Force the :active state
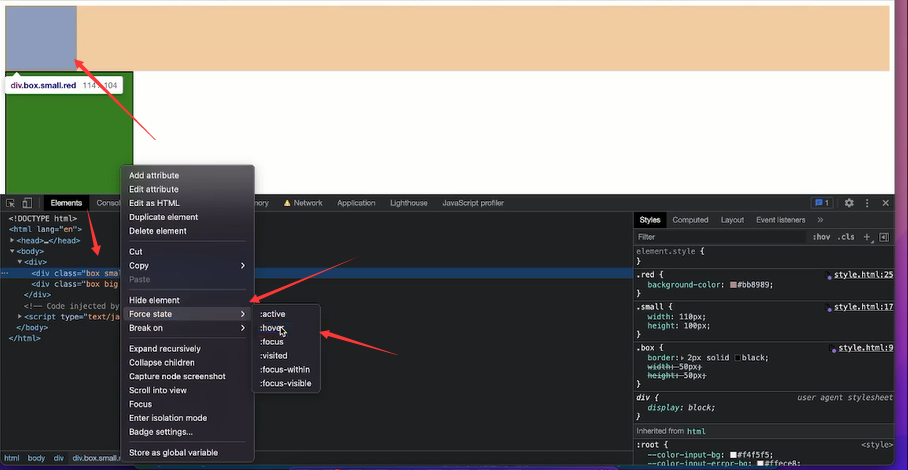The image size is (908, 470). (x=286, y=314)
